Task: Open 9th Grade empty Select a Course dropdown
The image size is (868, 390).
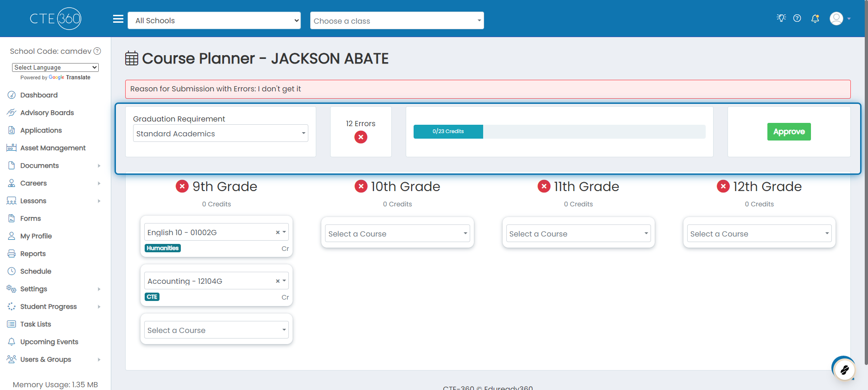Action: (217, 330)
